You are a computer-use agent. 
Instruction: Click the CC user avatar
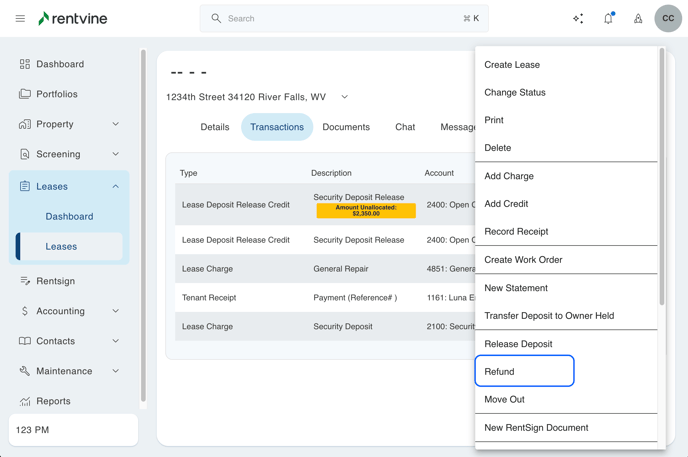[x=668, y=18]
